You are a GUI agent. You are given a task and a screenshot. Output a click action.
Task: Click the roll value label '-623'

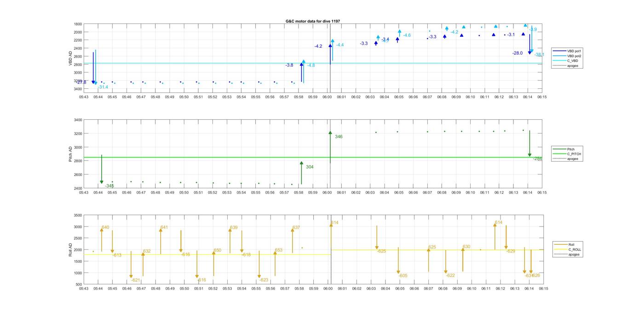point(264,280)
